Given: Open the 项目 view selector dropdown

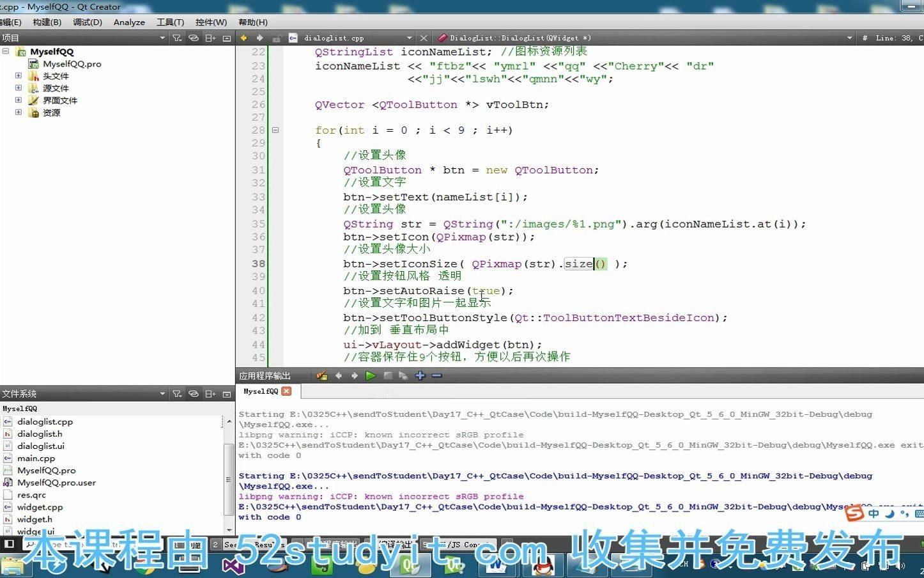Looking at the screenshot, I should point(162,38).
